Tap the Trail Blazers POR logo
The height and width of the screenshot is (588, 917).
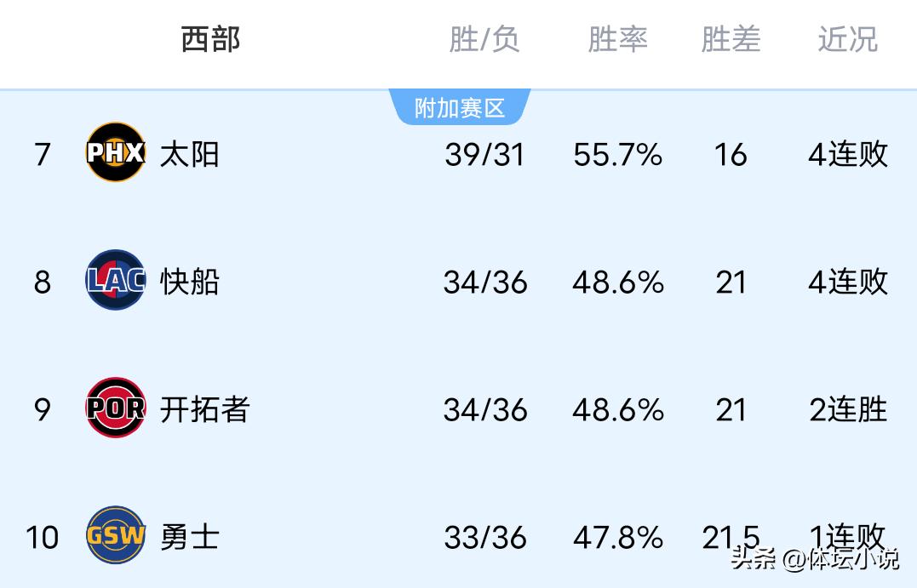point(116,408)
